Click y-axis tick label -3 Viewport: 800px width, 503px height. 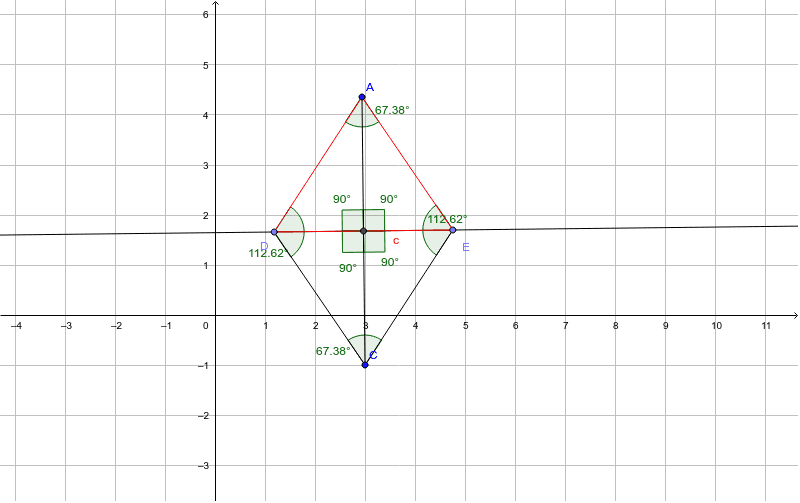click(203, 465)
